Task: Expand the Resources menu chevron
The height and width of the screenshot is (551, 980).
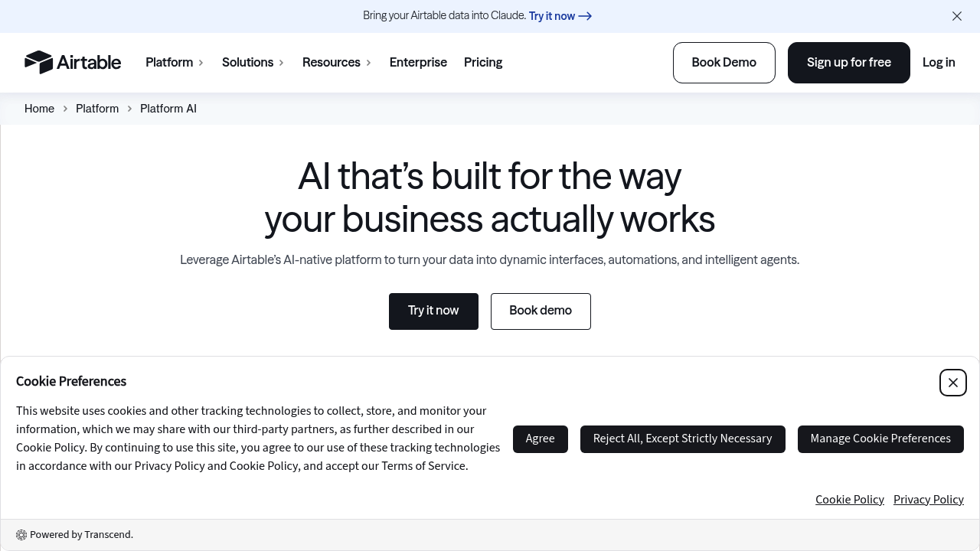Action: (368, 63)
